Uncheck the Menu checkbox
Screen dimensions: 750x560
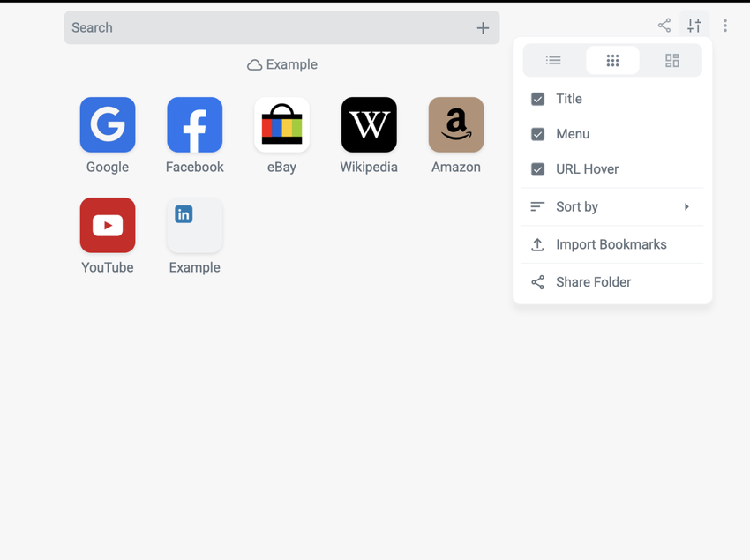coord(537,134)
